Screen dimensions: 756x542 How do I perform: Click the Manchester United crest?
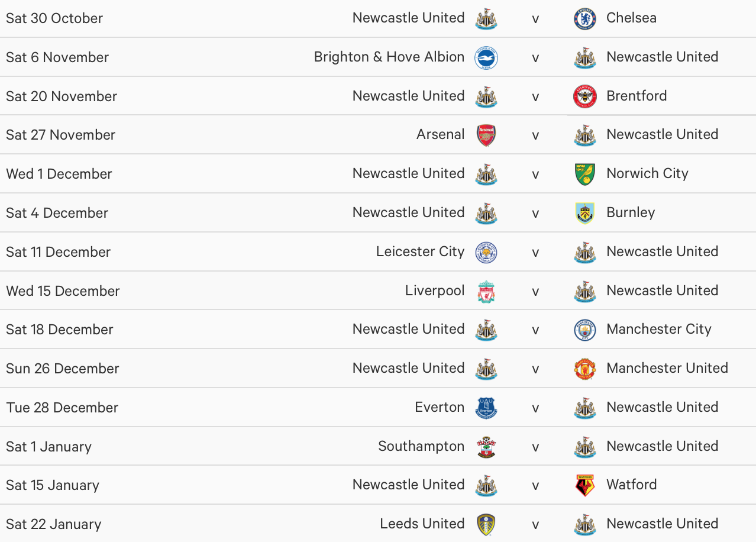point(585,369)
